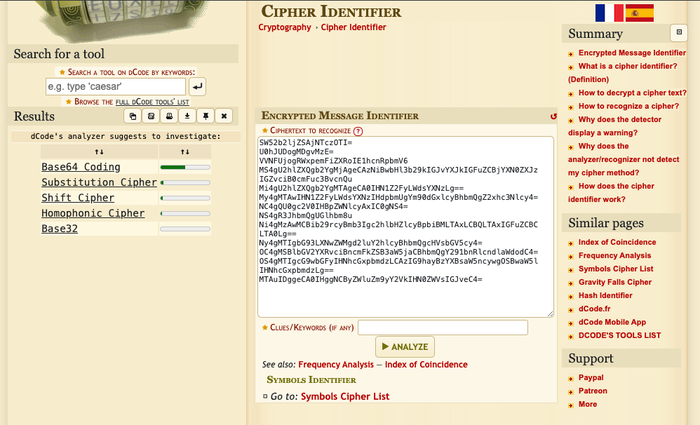Click the download results icon
Image resolution: width=700 pixels, height=425 pixels.
pos(187,116)
